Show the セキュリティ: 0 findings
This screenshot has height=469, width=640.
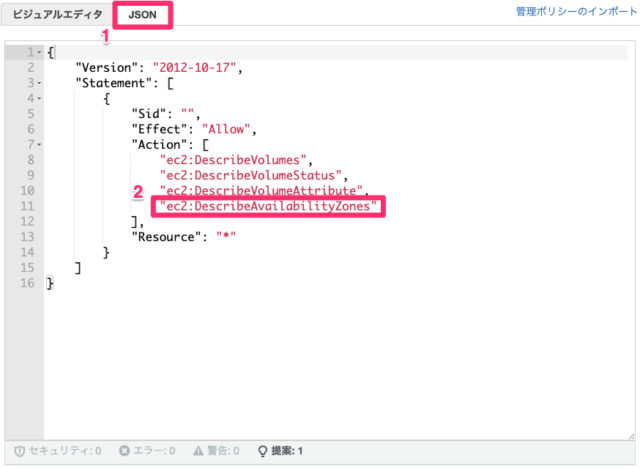[x=58, y=451]
